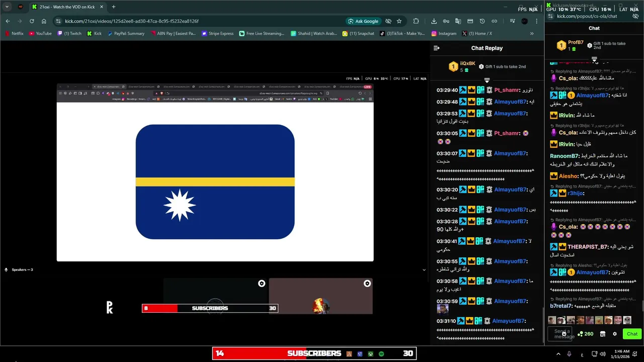The width and height of the screenshot is (644, 362).
Task: Collapse the Chat Replay panel
Action: pyautogui.click(x=436, y=48)
